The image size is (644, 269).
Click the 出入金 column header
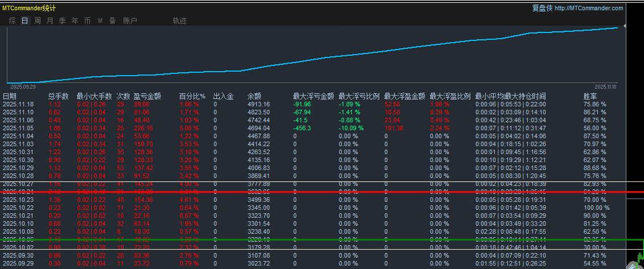(x=223, y=96)
